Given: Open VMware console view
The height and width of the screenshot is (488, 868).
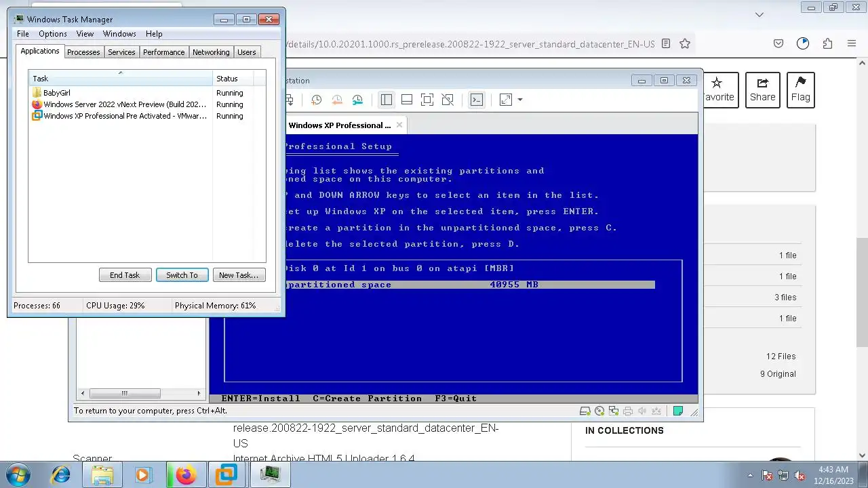Looking at the screenshot, I should coord(477,100).
